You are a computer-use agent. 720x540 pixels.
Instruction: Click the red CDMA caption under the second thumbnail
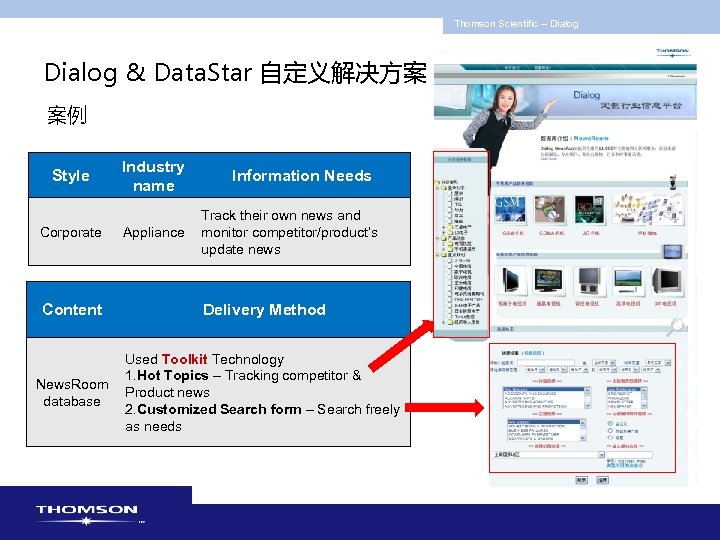pyautogui.click(x=551, y=233)
